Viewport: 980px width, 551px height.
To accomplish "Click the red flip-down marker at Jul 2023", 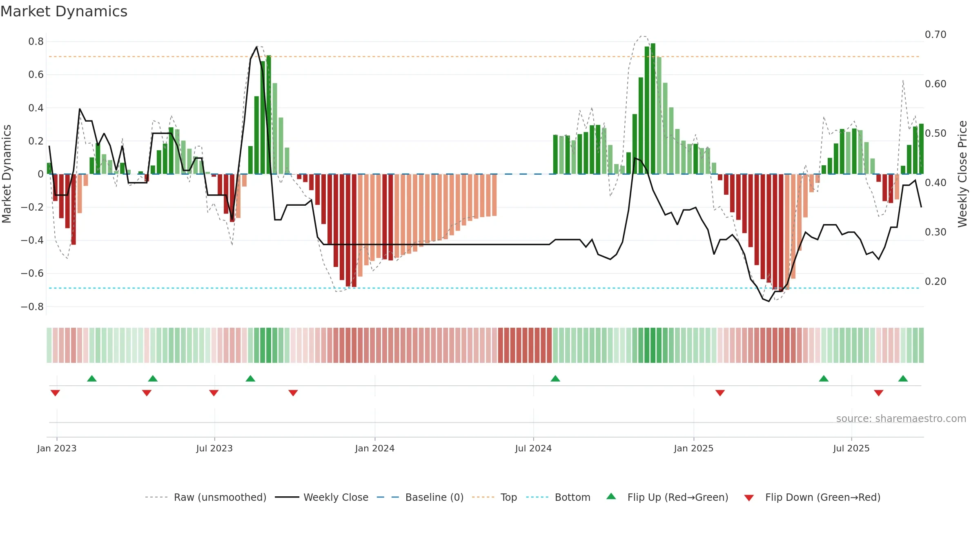I will tap(214, 393).
